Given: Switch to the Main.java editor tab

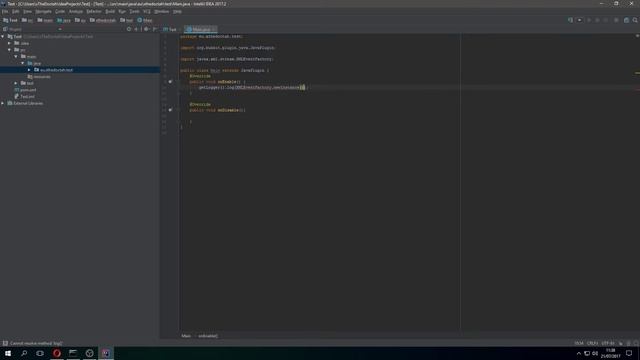Looking at the screenshot, I should (x=200, y=29).
